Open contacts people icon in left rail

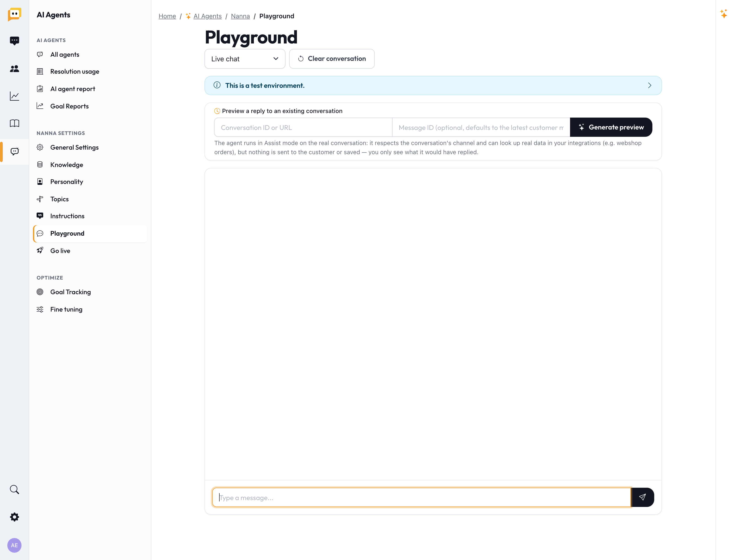click(x=14, y=69)
